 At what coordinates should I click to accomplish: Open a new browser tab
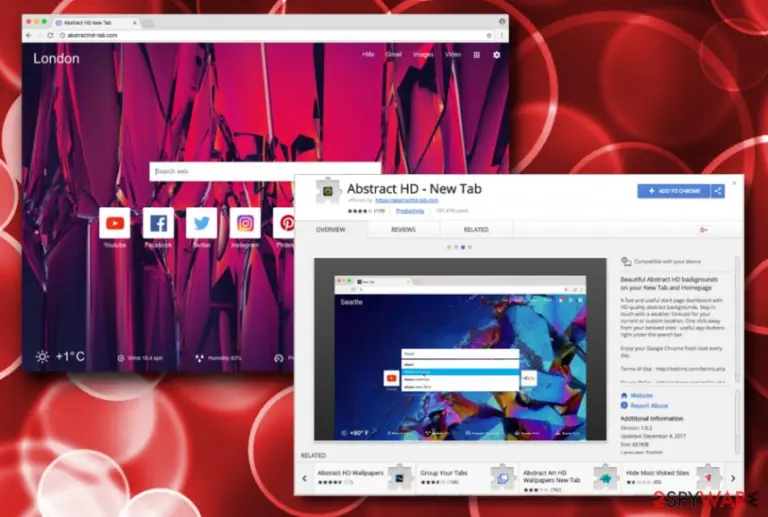point(148,23)
